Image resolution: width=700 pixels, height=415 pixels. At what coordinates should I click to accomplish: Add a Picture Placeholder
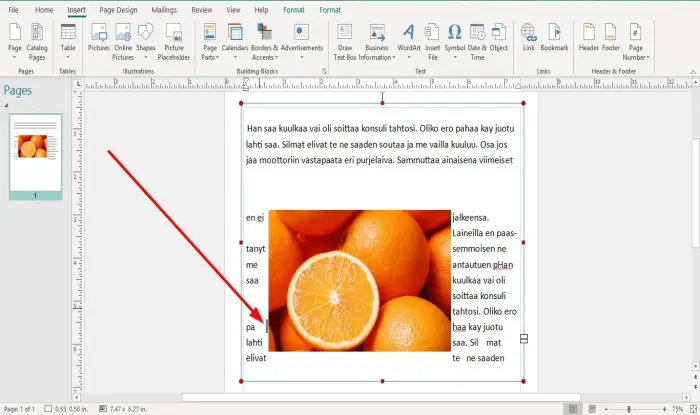(x=174, y=42)
